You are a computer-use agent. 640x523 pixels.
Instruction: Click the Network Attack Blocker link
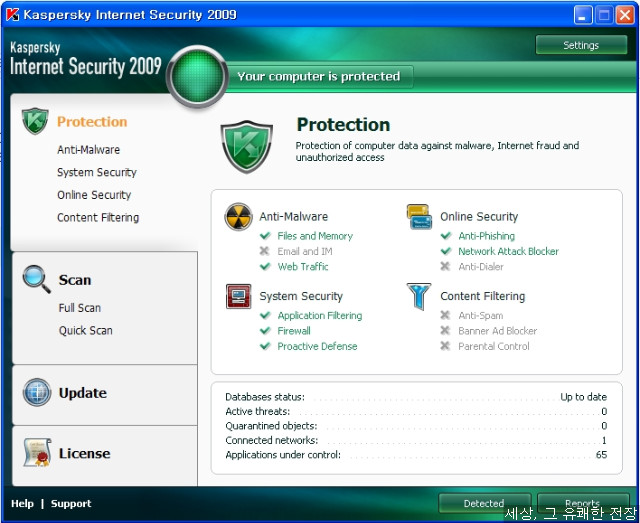pos(509,251)
